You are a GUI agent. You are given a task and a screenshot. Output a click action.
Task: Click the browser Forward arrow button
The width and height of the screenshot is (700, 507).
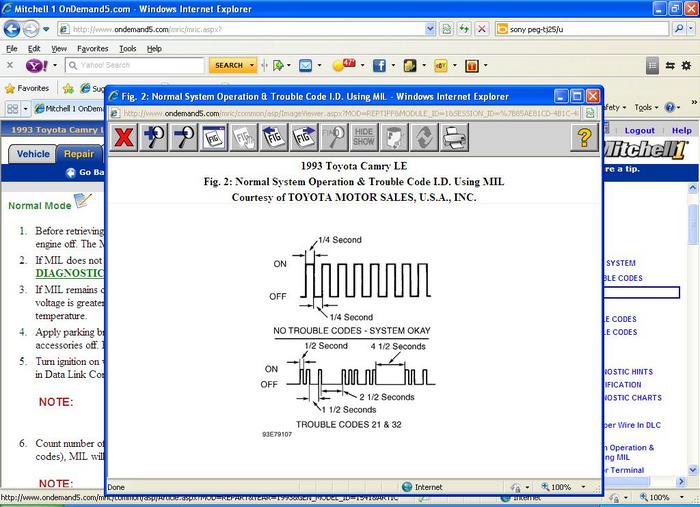31,29
